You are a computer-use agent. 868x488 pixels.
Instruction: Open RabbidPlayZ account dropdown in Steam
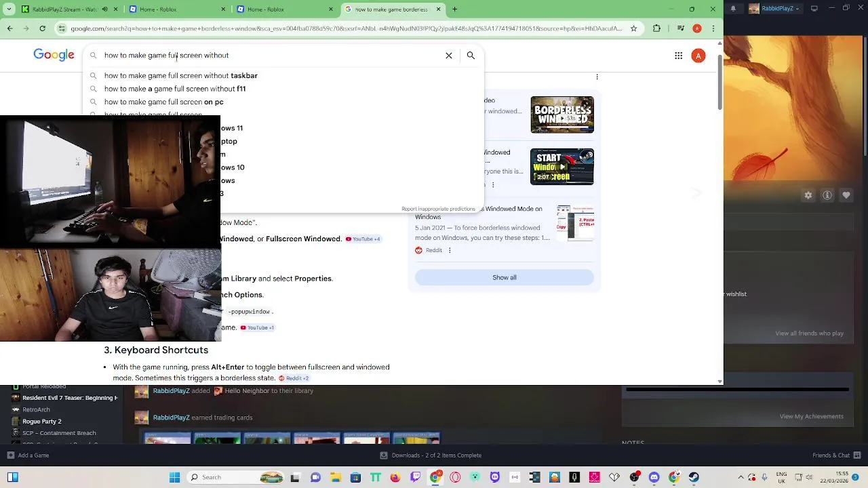tap(777, 9)
